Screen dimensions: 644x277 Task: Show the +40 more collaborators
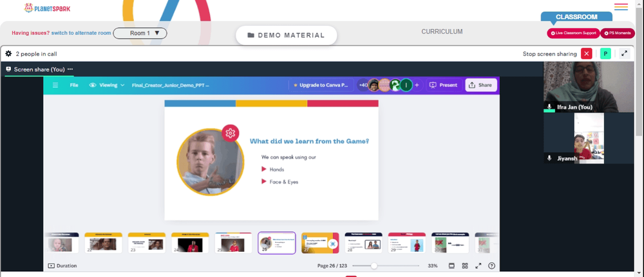click(363, 85)
